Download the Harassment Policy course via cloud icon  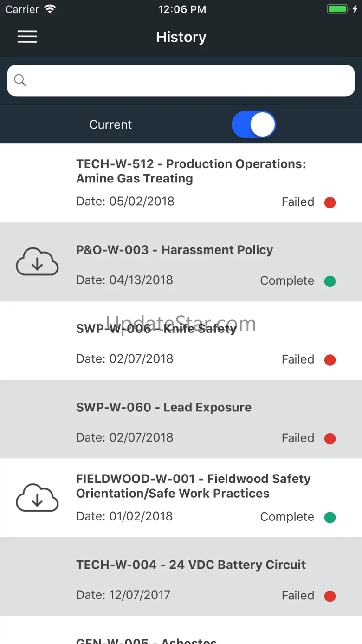(x=37, y=262)
